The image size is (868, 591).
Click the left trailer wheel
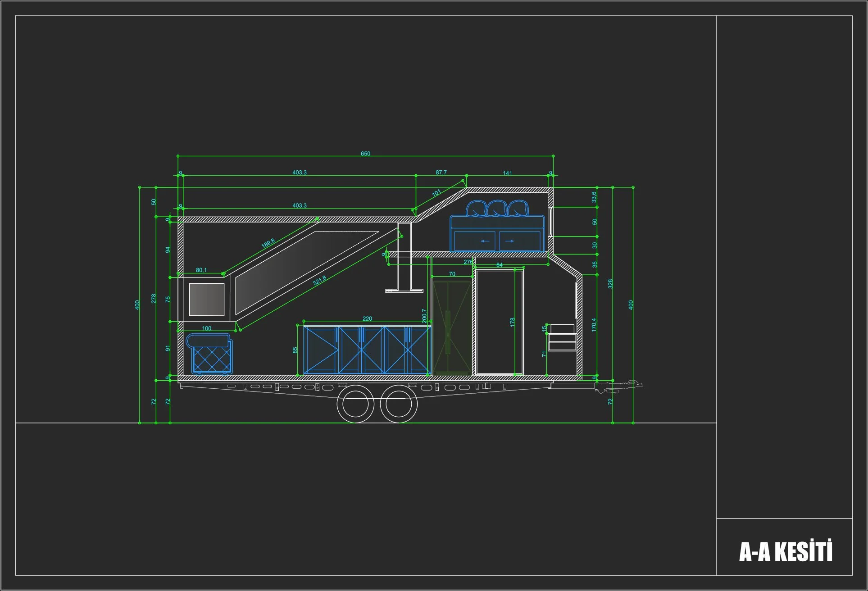pyautogui.click(x=355, y=404)
